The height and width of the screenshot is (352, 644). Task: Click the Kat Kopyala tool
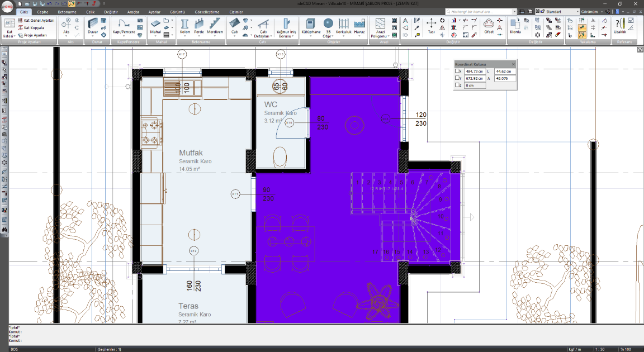point(31,27)
